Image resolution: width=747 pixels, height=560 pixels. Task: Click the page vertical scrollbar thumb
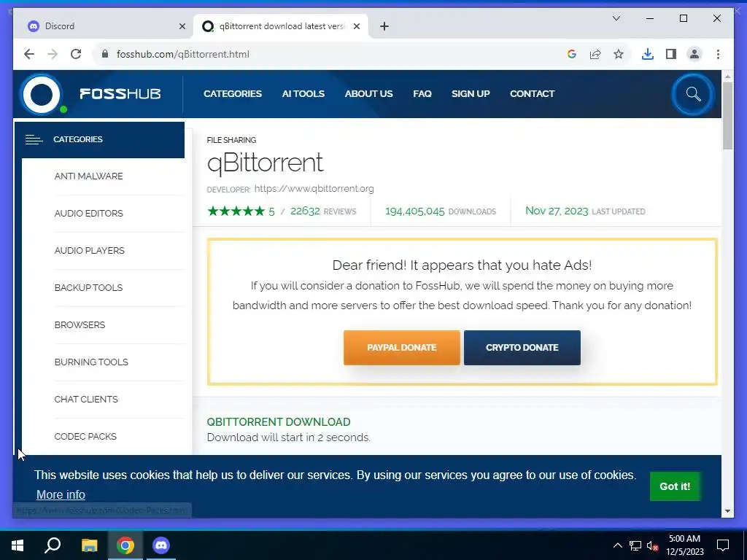(x=727, y=116)
